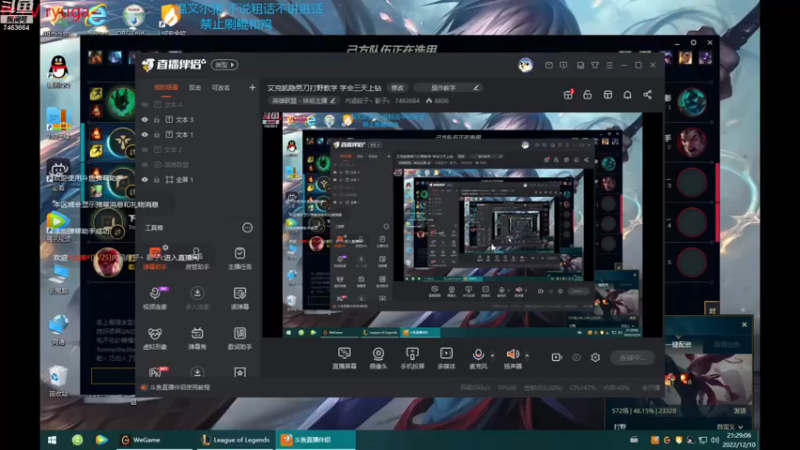Open the hamburger menu in the title bar

pos(609,65)
